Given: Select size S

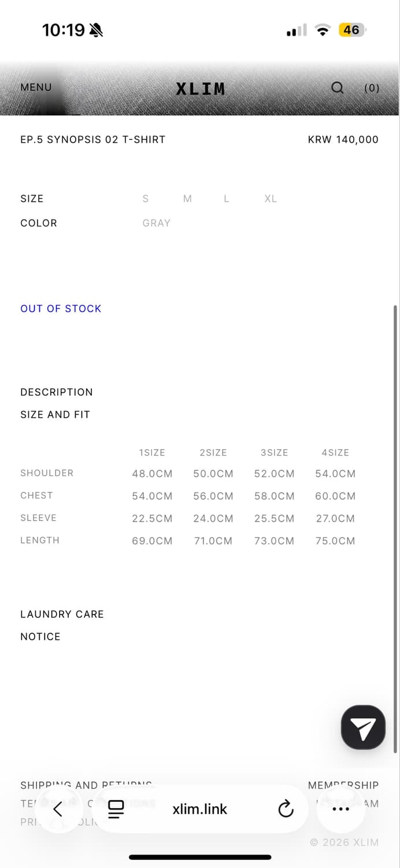Looking at the screenshot, I should tap(146, 198).
